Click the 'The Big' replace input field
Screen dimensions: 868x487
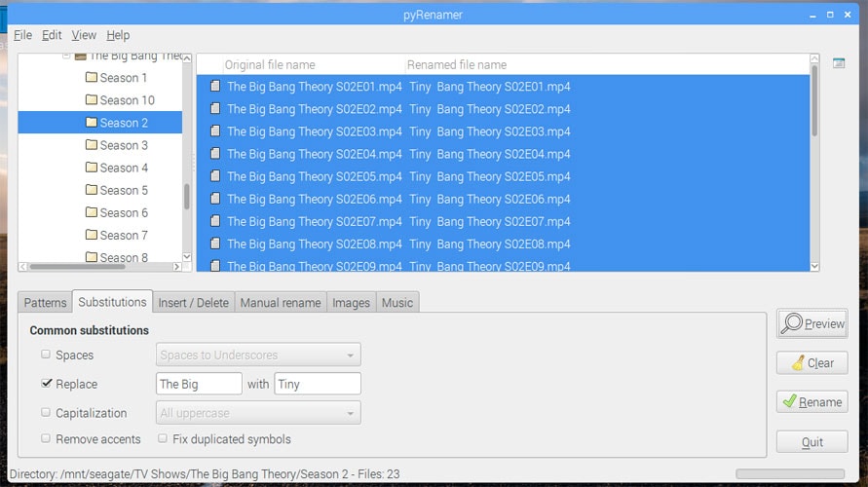pyautogui.click(x=199, y=384)
